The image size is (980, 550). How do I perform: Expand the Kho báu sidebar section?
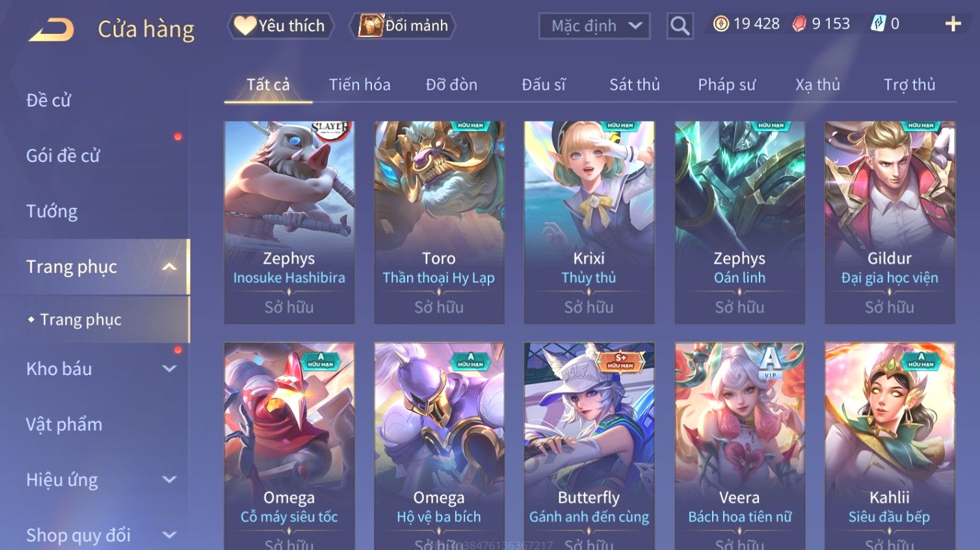click(x=169, y=369)
